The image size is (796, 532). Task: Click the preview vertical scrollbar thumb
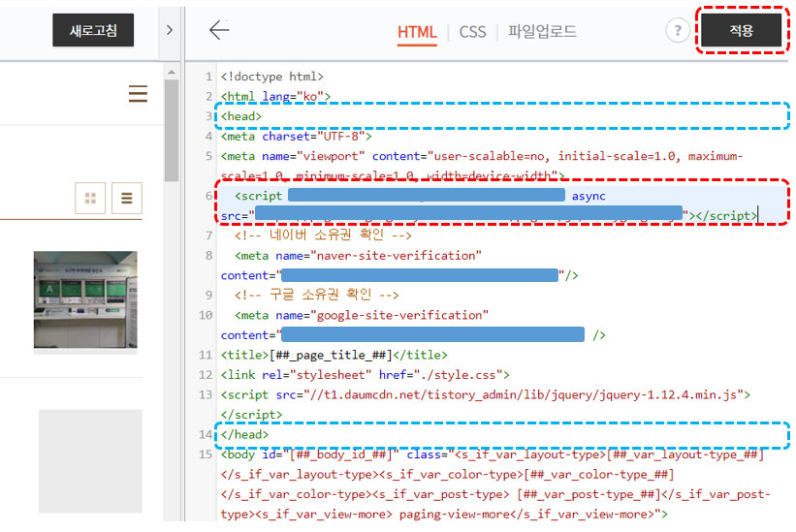coord(172,130)
